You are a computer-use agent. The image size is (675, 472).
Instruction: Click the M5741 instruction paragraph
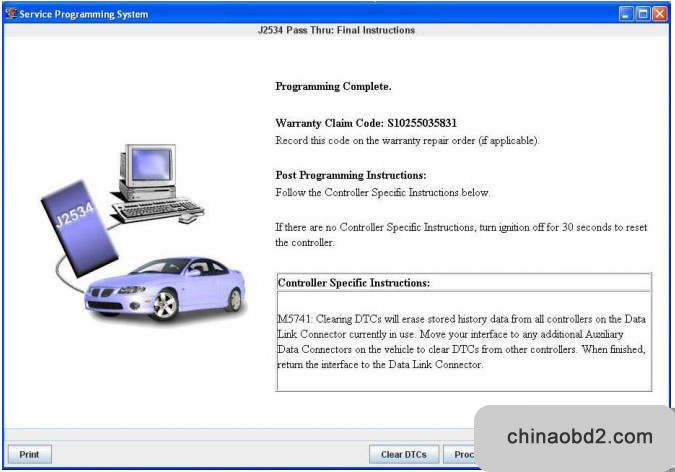coord(461,342)
